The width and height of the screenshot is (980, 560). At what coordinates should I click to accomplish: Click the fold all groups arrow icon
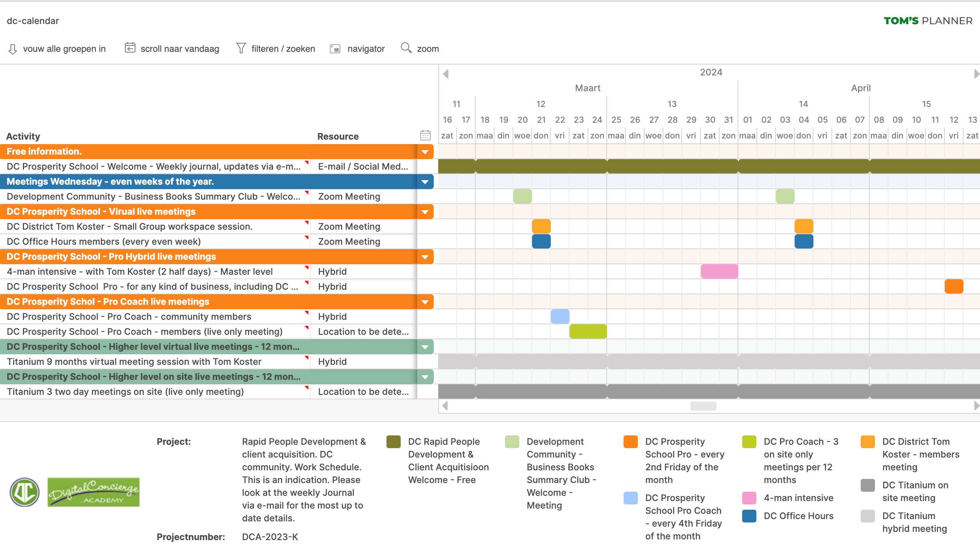coord(13,49)
